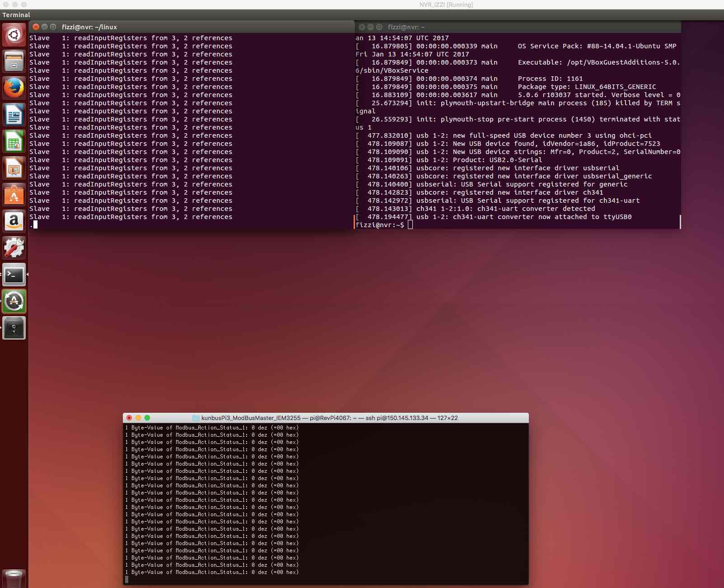724x588 pixels.
Task: Click the ttyUSB0 attached log line
Action: click(x=494, y=217)
